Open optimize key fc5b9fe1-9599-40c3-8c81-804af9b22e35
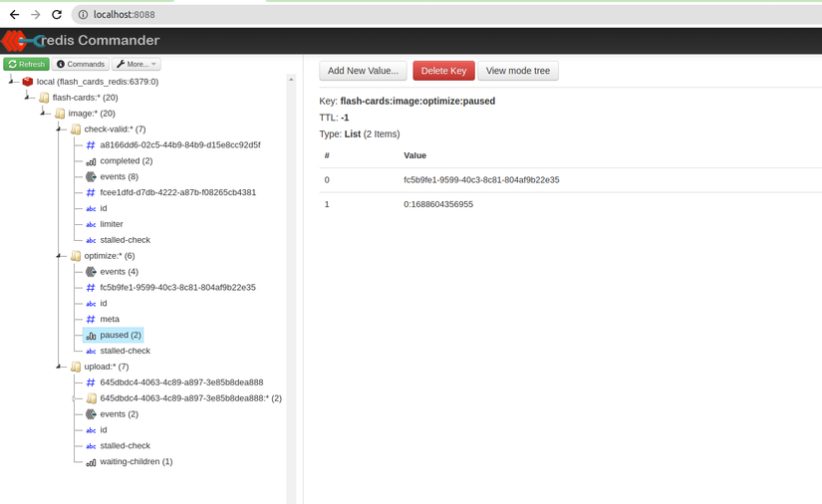 coord(177,287)
